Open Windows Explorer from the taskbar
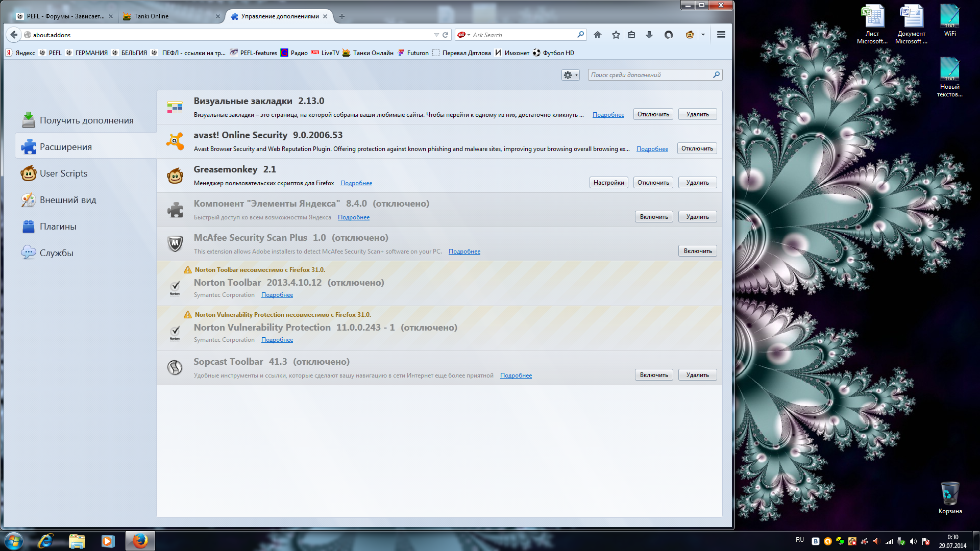 pyautogui.click(x=77, y=541)
